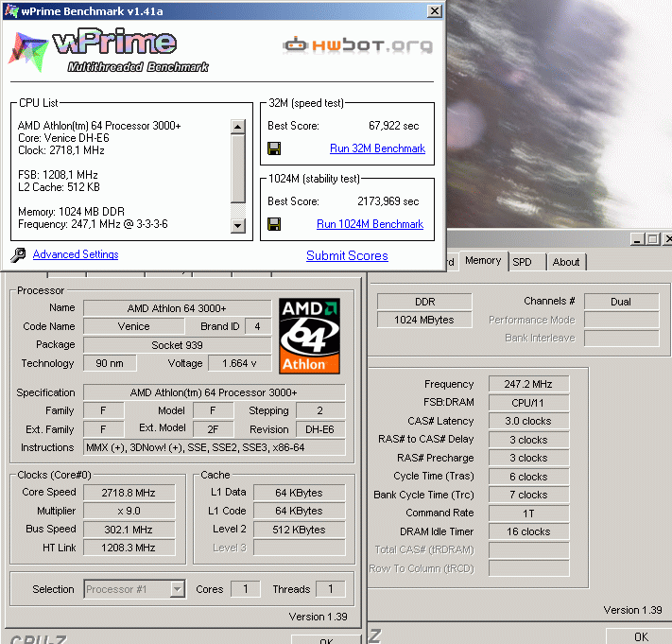Image resolution: width=672 pixels, height=644 pixels.
Task: Click Submit Scores link
Action: [x=347, y=255]
